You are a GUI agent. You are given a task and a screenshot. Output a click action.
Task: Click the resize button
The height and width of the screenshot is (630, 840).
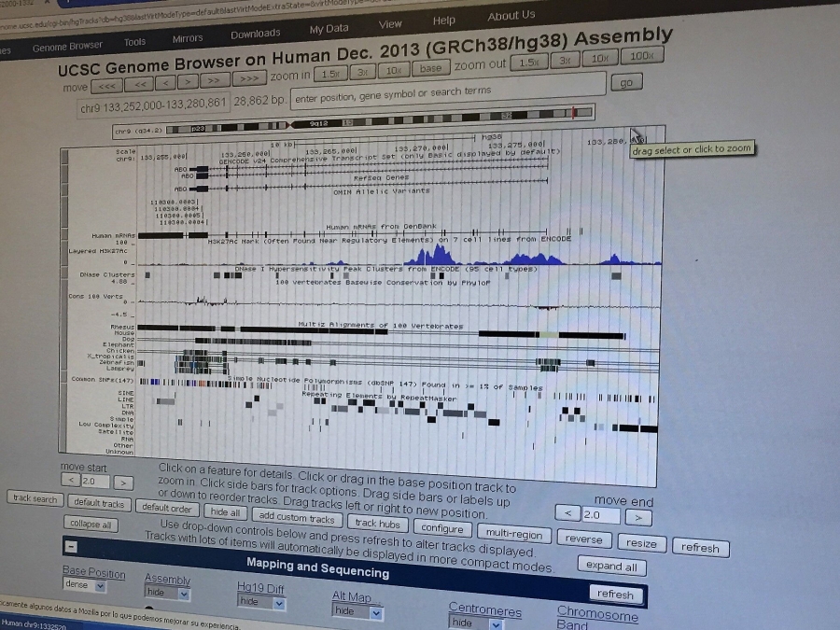641,543
